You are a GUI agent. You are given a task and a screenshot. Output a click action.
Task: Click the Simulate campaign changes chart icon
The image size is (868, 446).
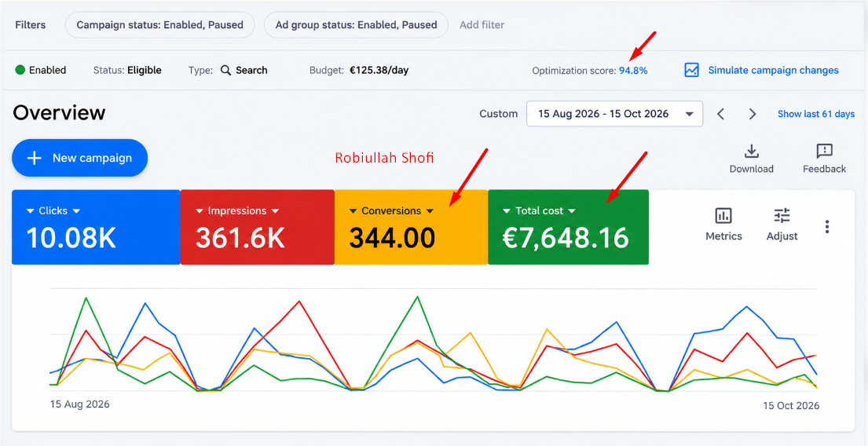point(691,70)
